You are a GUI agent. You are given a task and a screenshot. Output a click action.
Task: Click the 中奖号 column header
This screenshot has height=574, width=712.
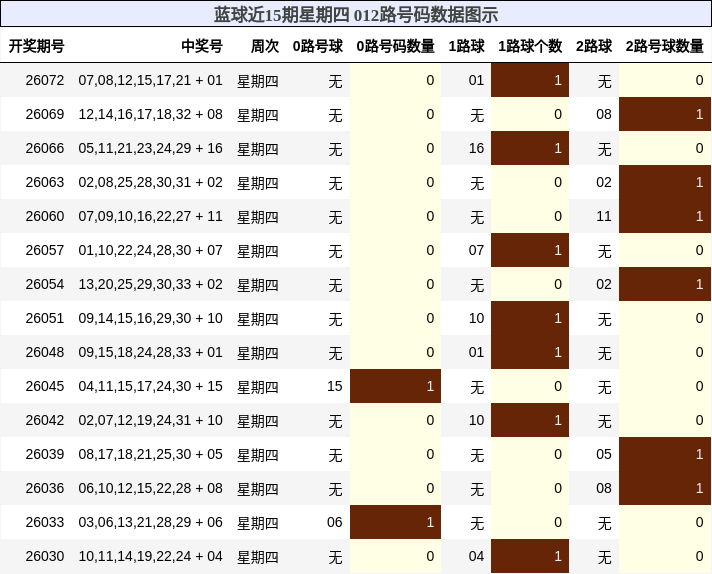[x=202, y=46]
